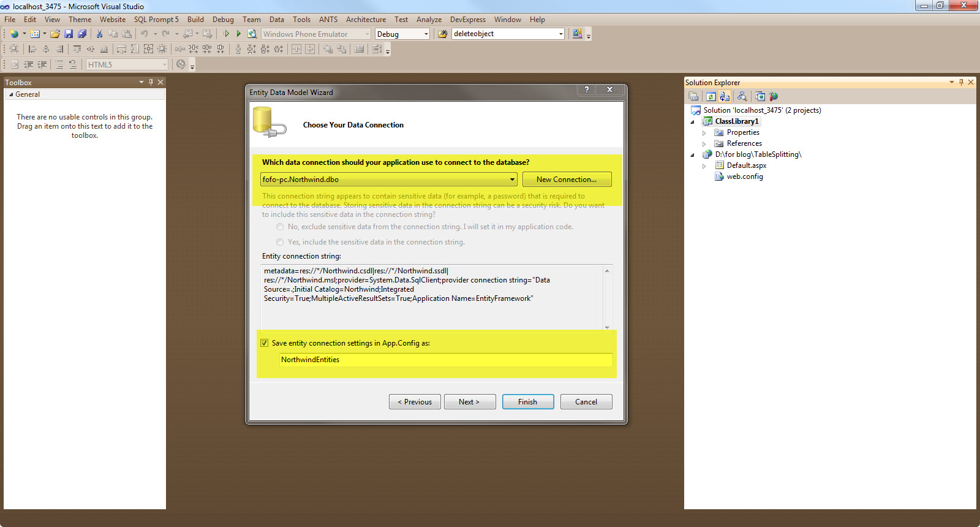Viewport: 980px width, 527px height.
Task: Click the Nest Related Files icon
Action: (x=725, y=96)
